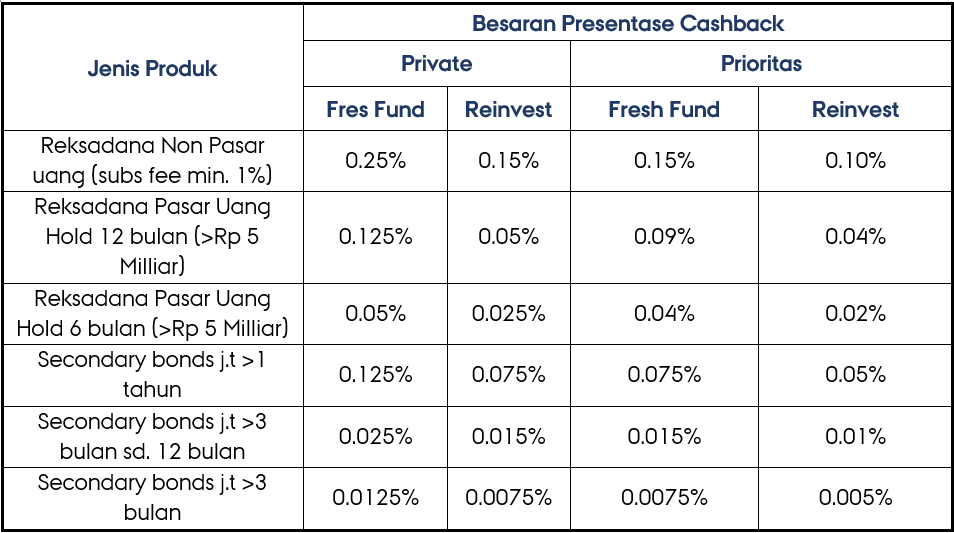Select the 'Fres Fund' subheader cell
The height and width of the screenshot is (533, 954).
tap(375, 109)
